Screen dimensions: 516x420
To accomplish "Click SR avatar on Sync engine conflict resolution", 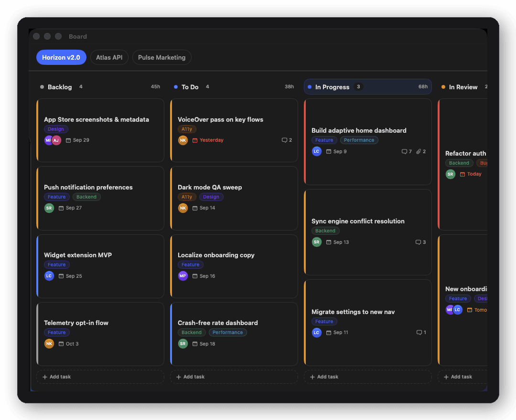I will pyautogui.click(x=317, y=242).
